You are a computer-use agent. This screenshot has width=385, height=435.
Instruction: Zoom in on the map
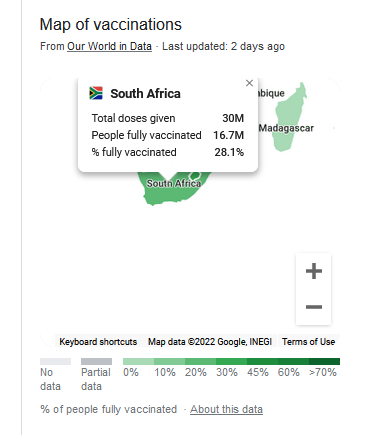click(x=314, y=271)
